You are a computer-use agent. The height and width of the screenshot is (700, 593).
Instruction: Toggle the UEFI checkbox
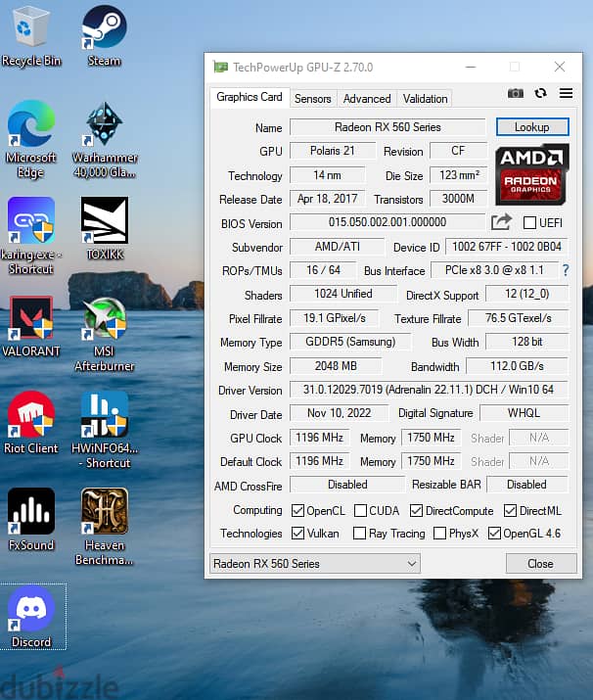tap(529, 223)
